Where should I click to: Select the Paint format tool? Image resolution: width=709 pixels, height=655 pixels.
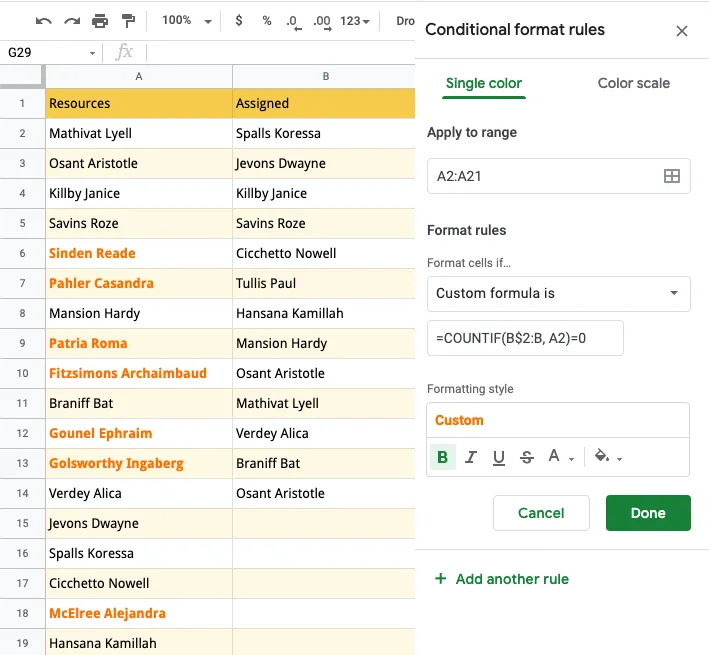pos(128,21)
